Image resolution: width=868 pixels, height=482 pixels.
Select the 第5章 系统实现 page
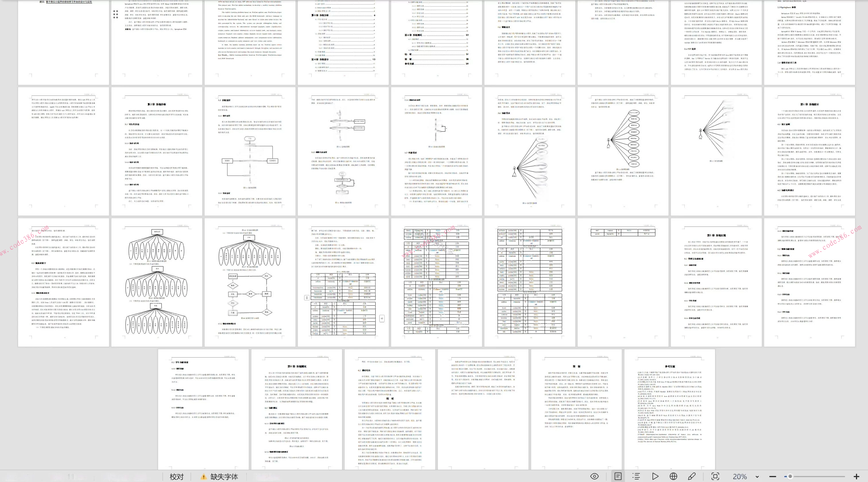coord(716,282)
